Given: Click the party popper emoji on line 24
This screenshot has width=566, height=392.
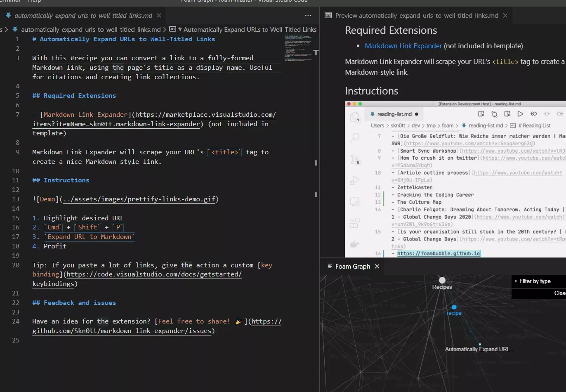Looking at the screenshot, I should coord(238,321).
